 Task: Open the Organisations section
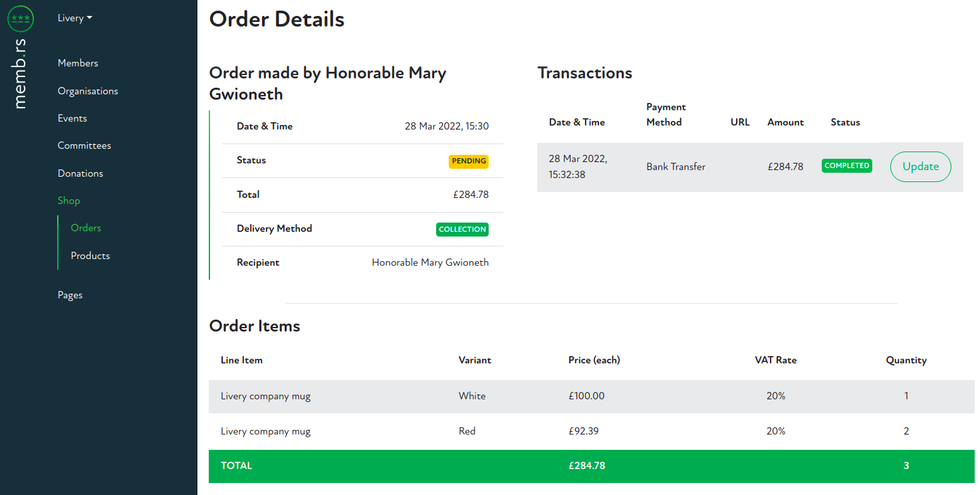[88, 91]
